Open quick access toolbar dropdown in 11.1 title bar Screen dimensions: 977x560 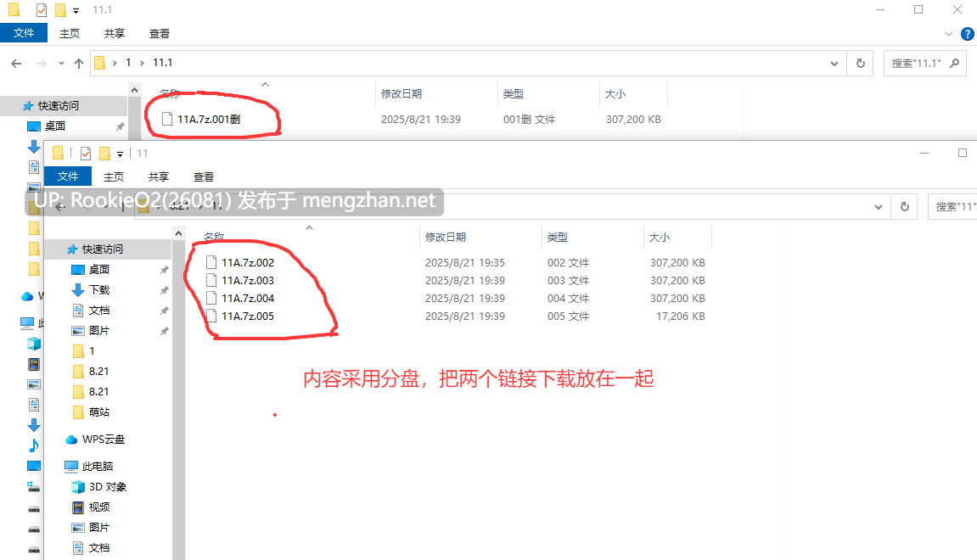pyautogui.click(x=76, y=10)
